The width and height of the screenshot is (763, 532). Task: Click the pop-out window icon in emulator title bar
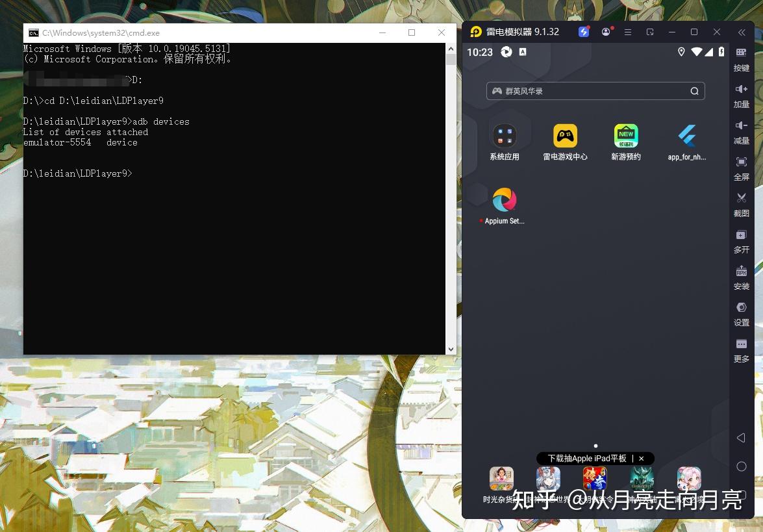pyautogui.click(x=649, y=32)
